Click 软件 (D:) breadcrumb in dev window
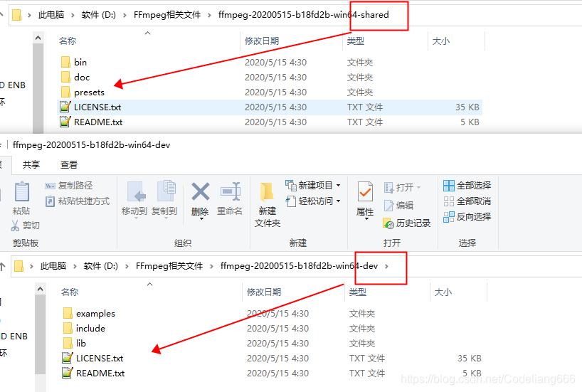582x392 pixels. point(101,266)
